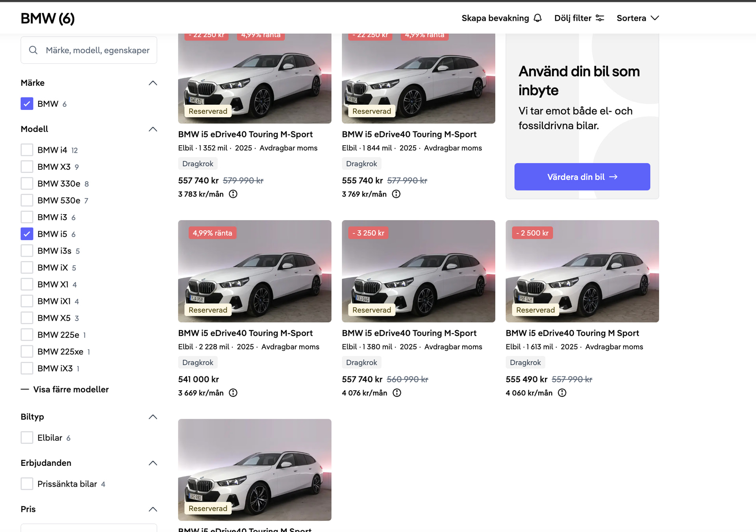
Task: Open info icon next to 4 076 kr/mån
Action: [x=397, y=393]
